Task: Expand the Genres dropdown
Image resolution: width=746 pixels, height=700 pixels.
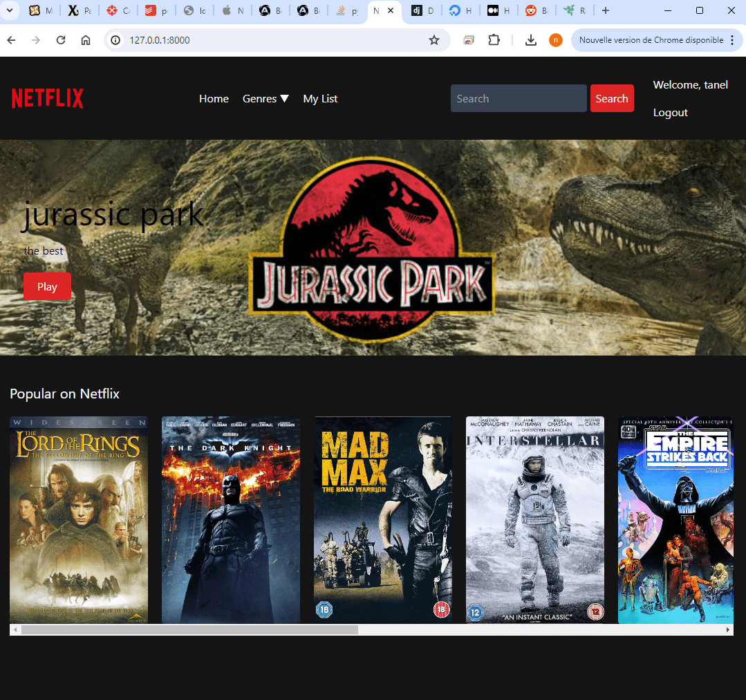Action: click(x=265, y=98)
